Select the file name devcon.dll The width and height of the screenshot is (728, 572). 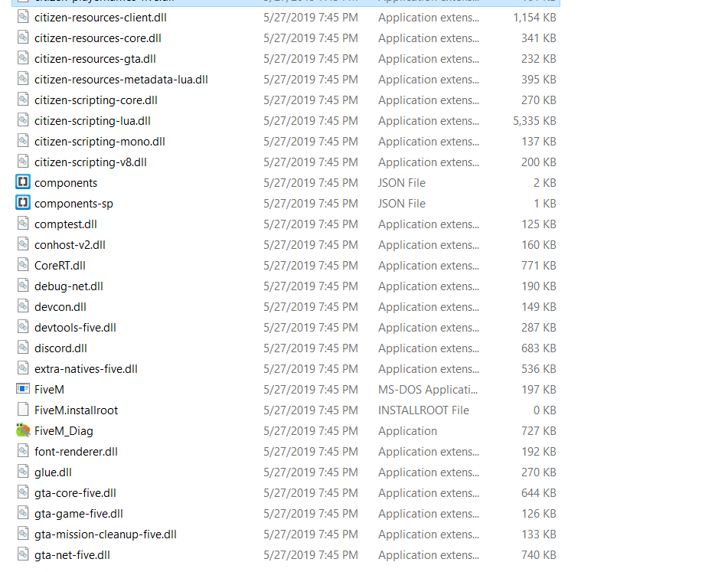[60, 307]
